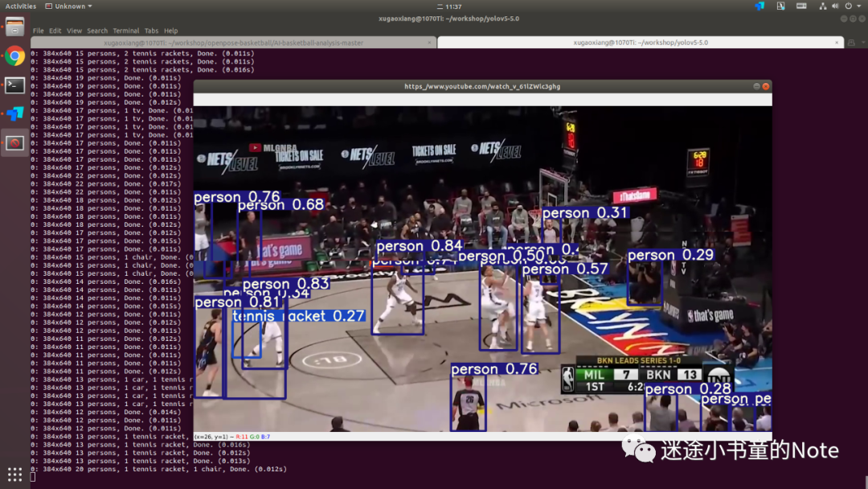Click the '19 persons, Done. (0.012s)' line
This screenshot has width=868, height=489.
pos(106,102)
